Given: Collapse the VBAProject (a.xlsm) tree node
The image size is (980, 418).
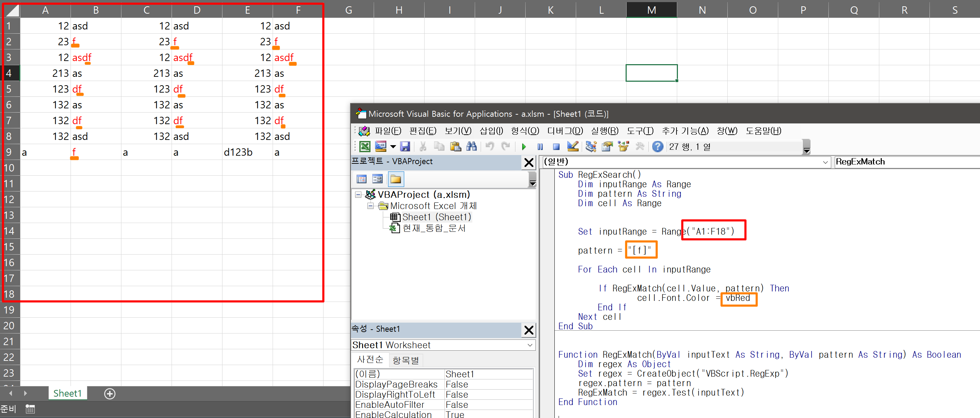Looking at the screenshot, I should point(358,195).
